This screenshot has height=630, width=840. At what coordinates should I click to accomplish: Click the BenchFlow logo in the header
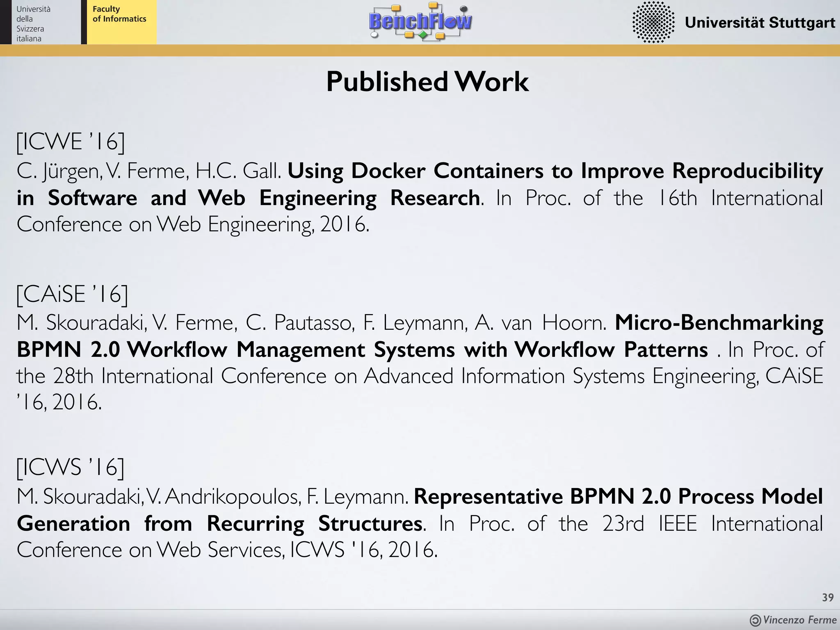click(420, 22)
